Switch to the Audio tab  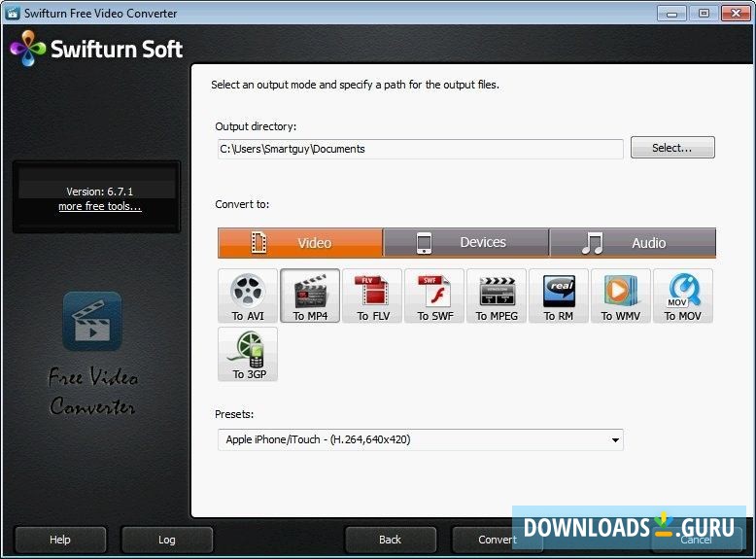click(633, 243)
